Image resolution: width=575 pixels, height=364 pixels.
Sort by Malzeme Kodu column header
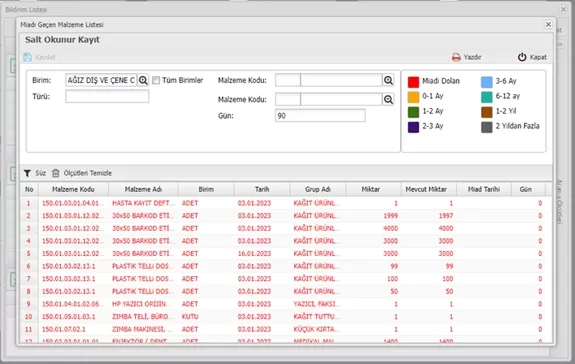click(73, 190)
